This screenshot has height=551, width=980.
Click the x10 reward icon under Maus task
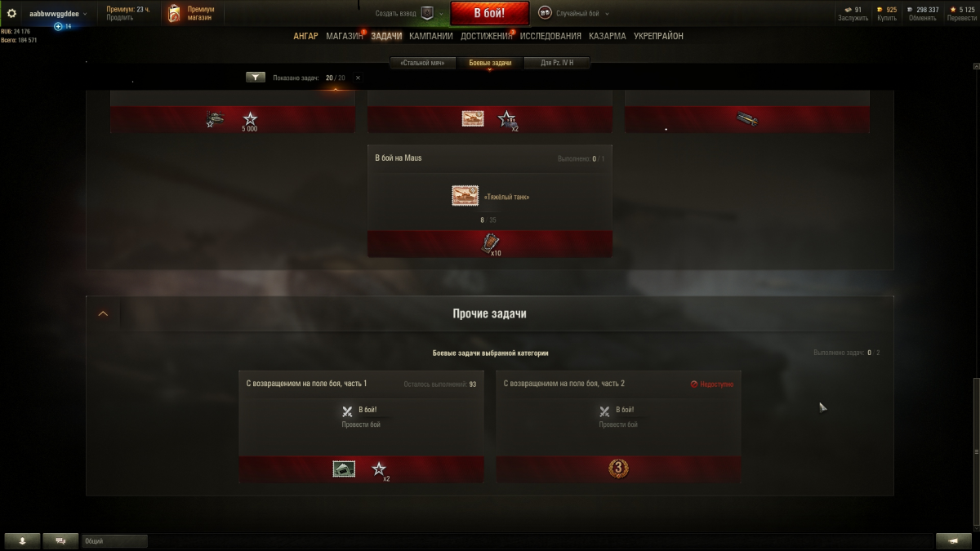(x=490, y=243)
